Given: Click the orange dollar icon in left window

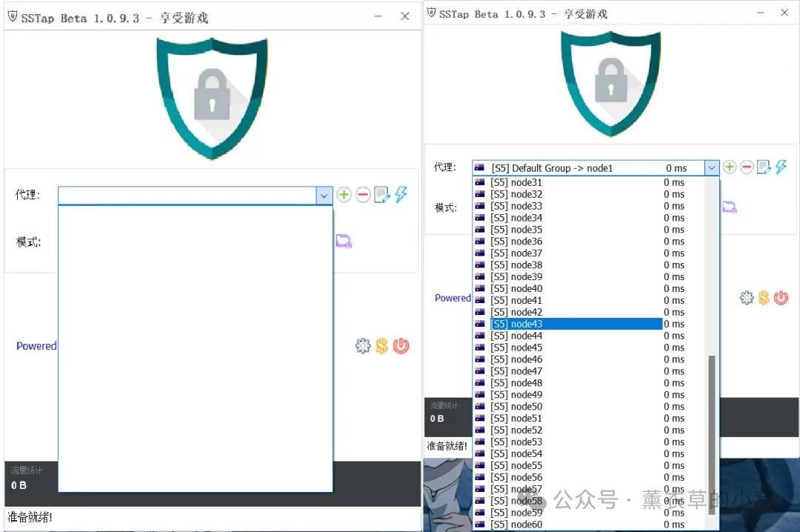Looking at the screenshot, I should 381,346.
